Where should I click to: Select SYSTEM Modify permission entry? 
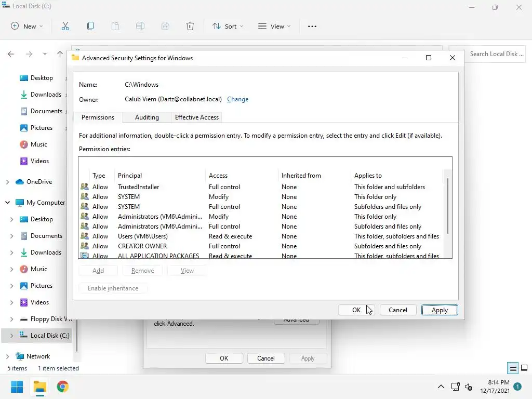point(261,197)
